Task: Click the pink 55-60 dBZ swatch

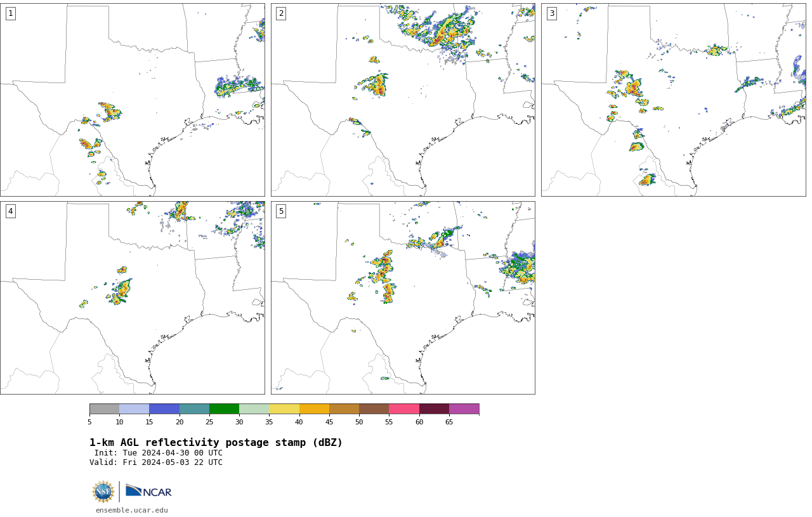Action: coord(404,409)
